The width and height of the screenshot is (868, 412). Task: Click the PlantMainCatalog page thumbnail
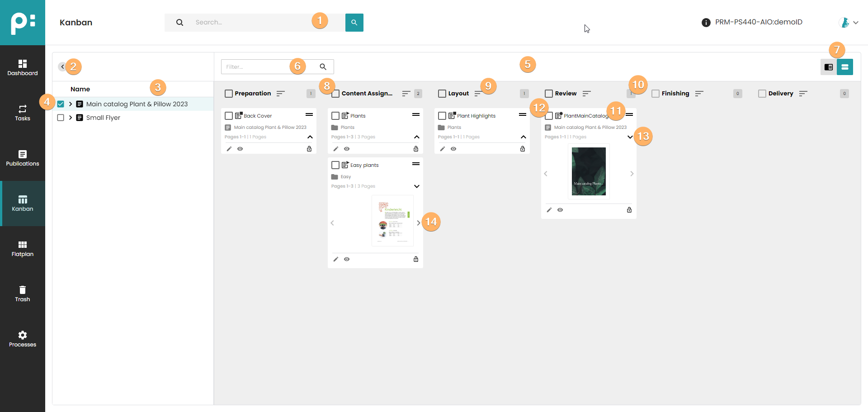[x=589, y=171]
